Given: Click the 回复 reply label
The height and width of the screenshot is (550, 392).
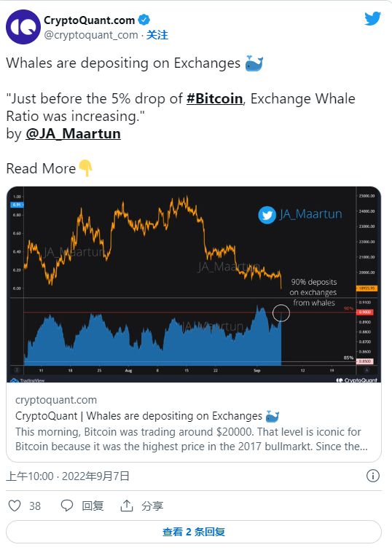Looking at the screenshot, I should 93,506.
